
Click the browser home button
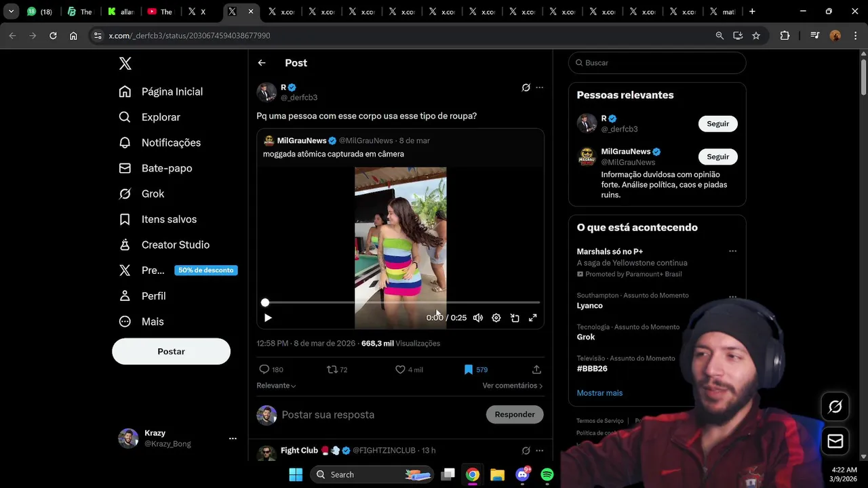pos(73,35)
